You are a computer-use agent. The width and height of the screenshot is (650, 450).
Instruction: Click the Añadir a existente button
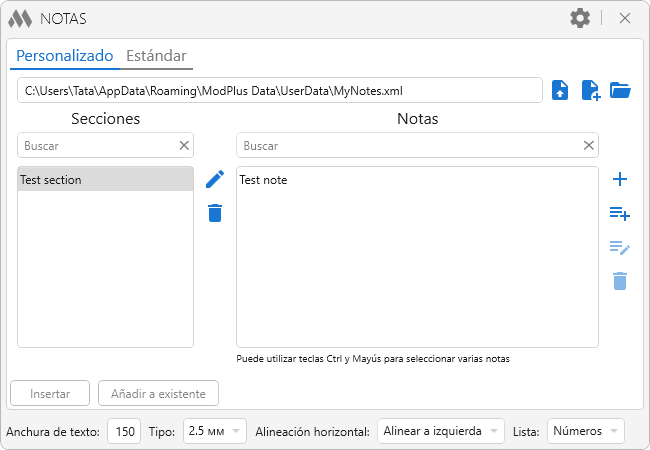[x=158, y=393]
